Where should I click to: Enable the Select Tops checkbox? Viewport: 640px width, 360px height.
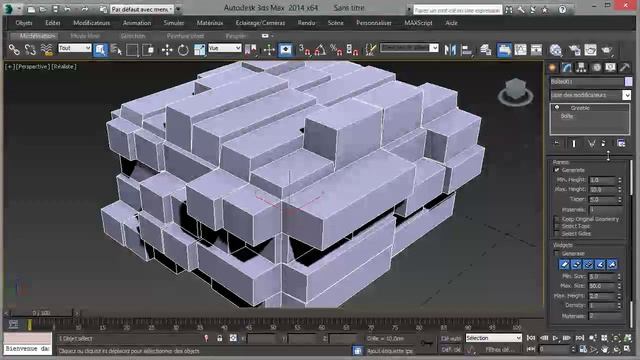[556, 226]
